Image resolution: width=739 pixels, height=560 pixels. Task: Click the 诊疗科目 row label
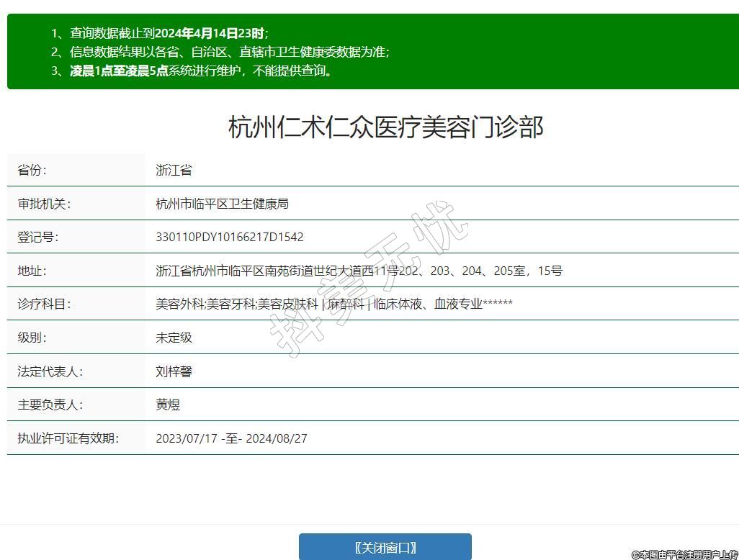tap(44, 304)
